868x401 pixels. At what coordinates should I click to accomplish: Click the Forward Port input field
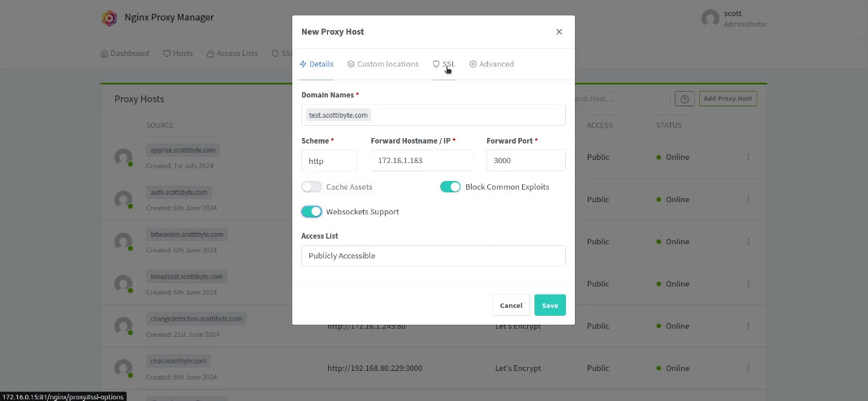(x=525, y=161)
